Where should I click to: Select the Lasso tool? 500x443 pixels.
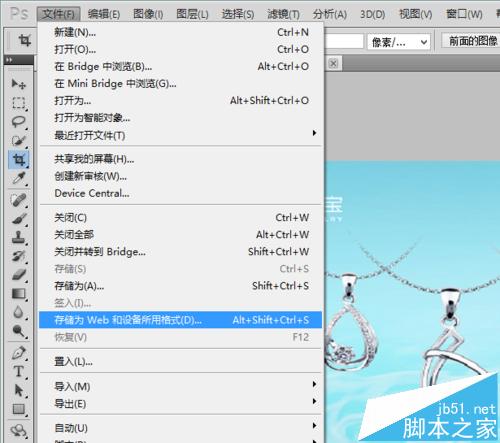click(19, 121)
